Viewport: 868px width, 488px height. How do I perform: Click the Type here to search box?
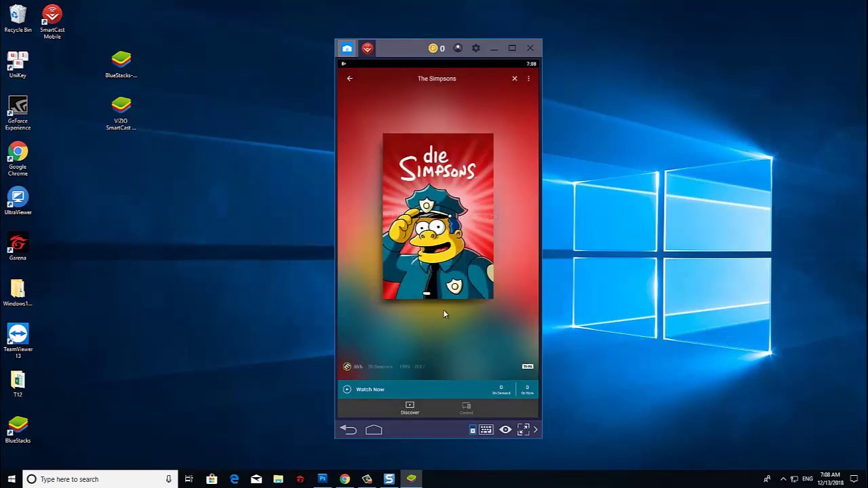[x=100, y=479]
